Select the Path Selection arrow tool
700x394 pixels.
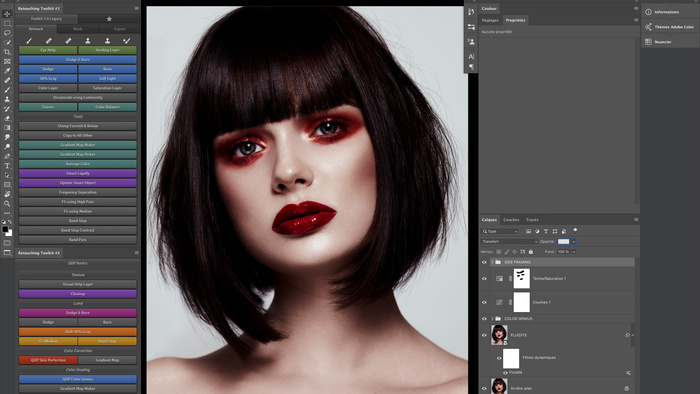coord(7,175)
